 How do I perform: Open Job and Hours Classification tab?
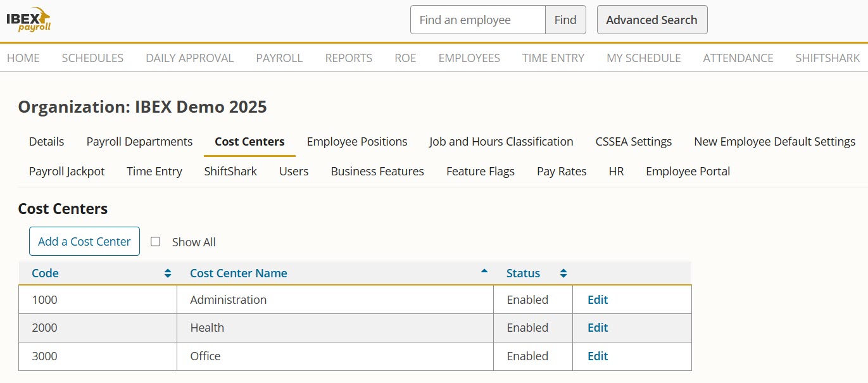[x=501, y=142]
